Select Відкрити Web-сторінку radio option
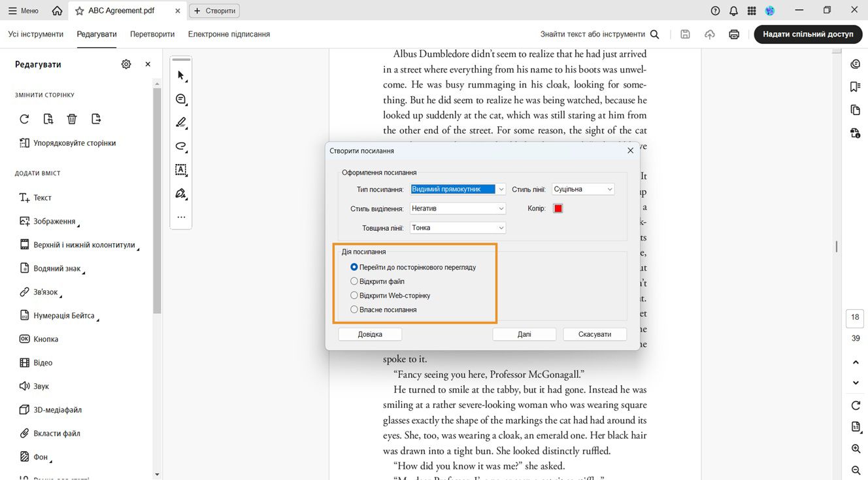This screenshot has height=480, width=868. click(x=390, y=296)
